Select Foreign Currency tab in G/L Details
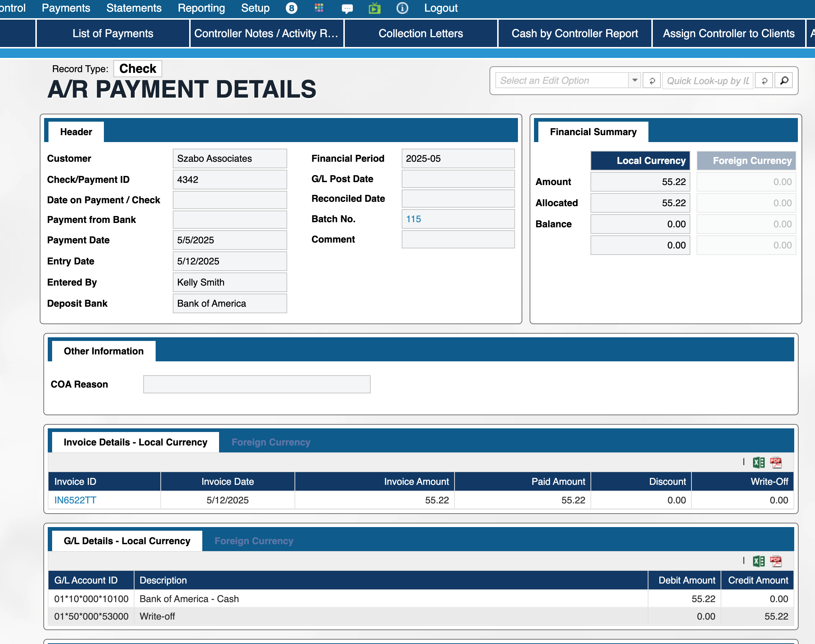815x644 pixels. coord(254,541)
